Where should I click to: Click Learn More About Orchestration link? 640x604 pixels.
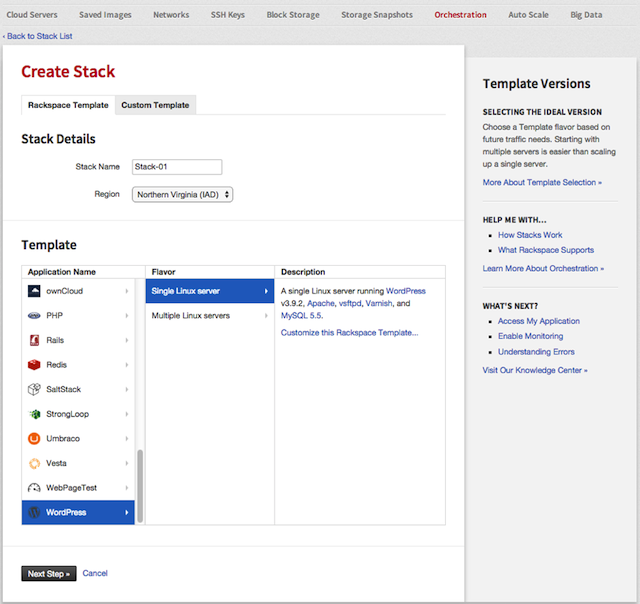pos(543,269)
